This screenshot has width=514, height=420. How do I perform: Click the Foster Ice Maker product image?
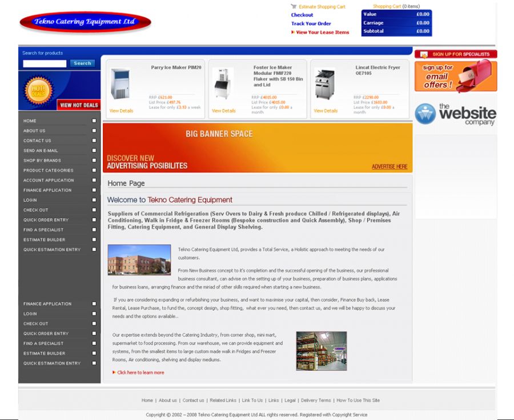(223, 83)
